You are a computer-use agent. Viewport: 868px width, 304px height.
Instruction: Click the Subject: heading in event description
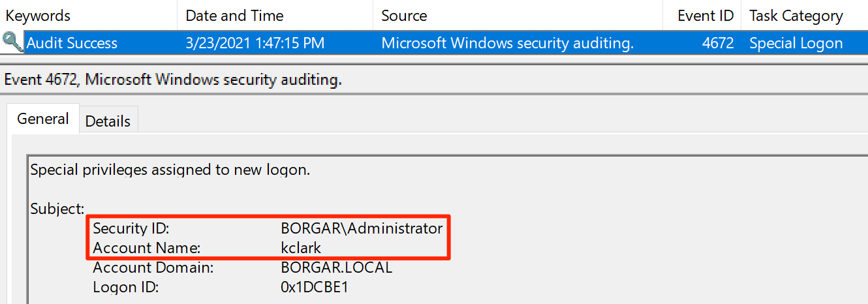57,209
